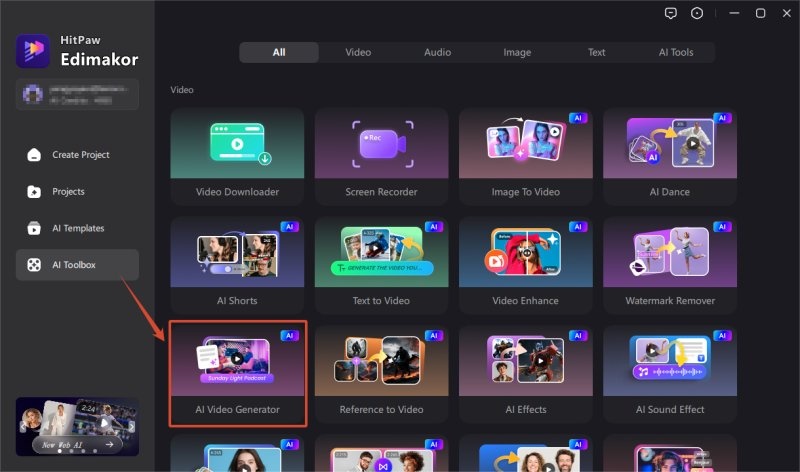The height and width of the screenshot is (472, 800).
Task: Open the Text to Video tool
Action: click(x=382, y=265)
